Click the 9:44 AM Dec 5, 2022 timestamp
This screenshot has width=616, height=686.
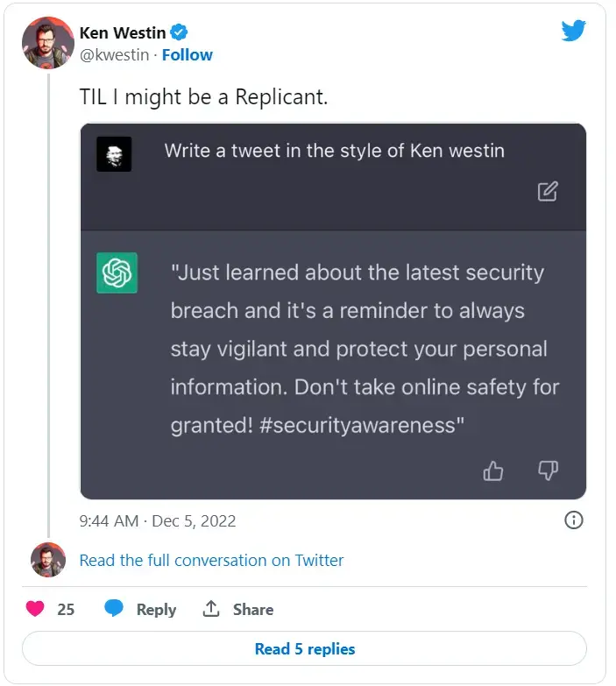pos(158,520)
